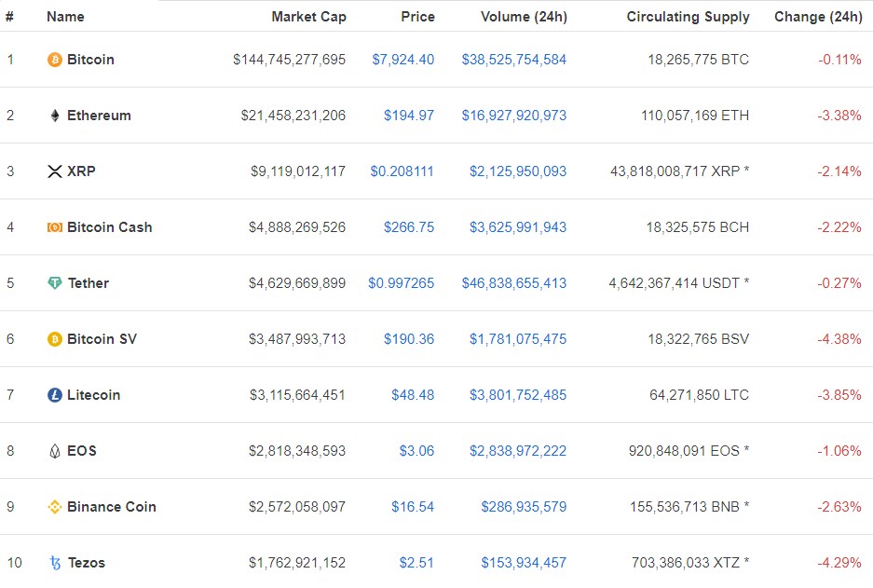
Task: Sort by Volume (24h) column header
Action: [524, 17]
